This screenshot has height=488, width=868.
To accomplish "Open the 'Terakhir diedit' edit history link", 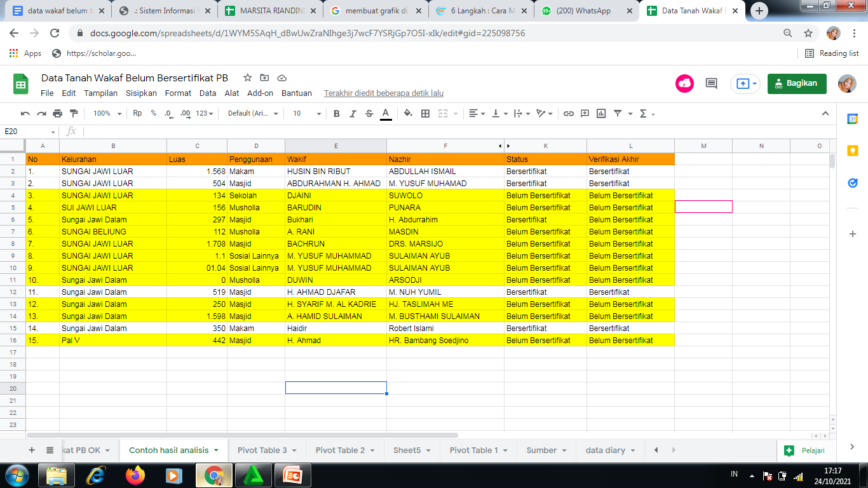I will tap(384, 93).
